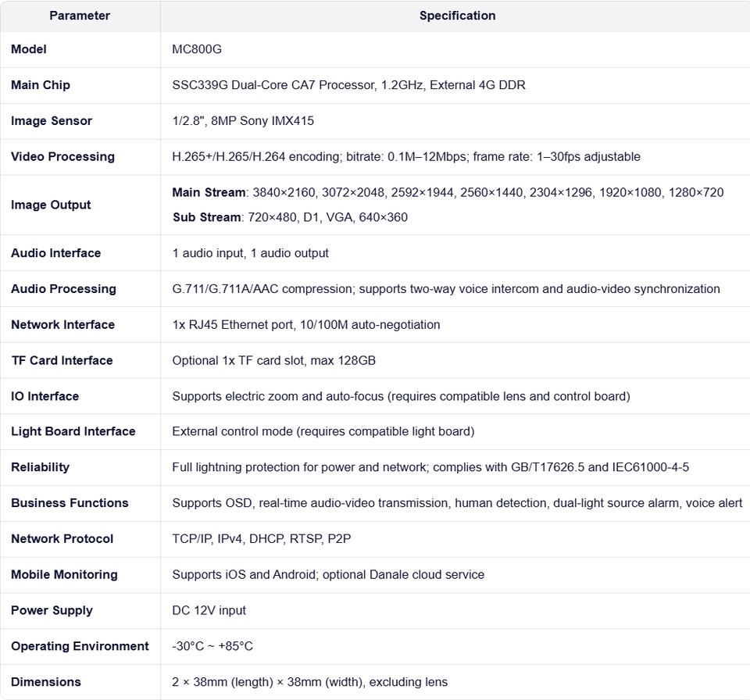Select the MC800G model value
The width and height of the screenshot is (750, 700).
[x=197, y=49]
